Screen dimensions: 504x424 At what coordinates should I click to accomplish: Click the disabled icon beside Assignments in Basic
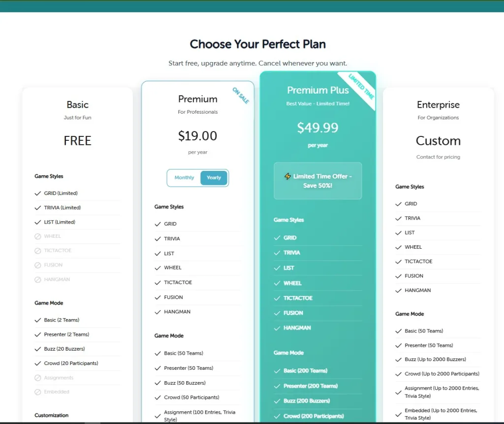38,378
